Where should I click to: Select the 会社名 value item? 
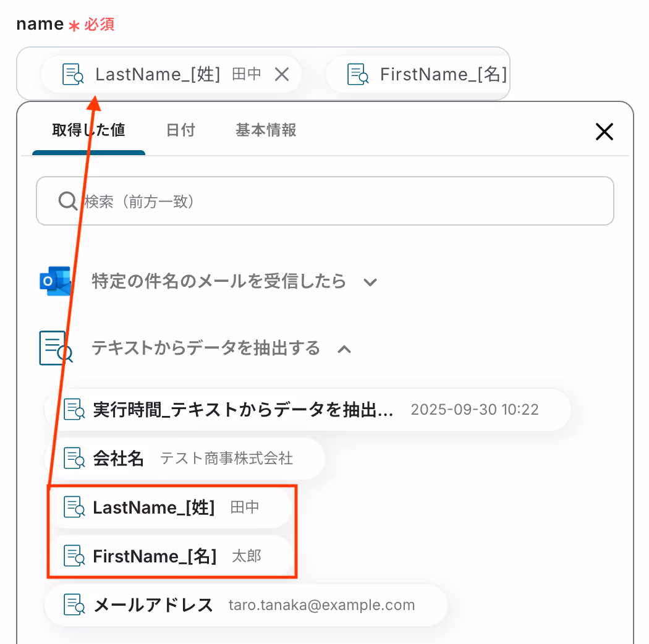(x=185, y=459)
